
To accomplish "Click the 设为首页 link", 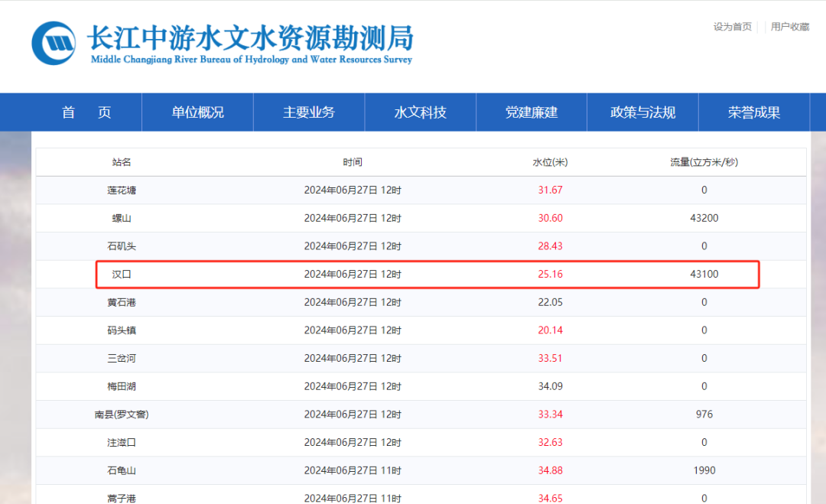I will click(x=732, y=27).
